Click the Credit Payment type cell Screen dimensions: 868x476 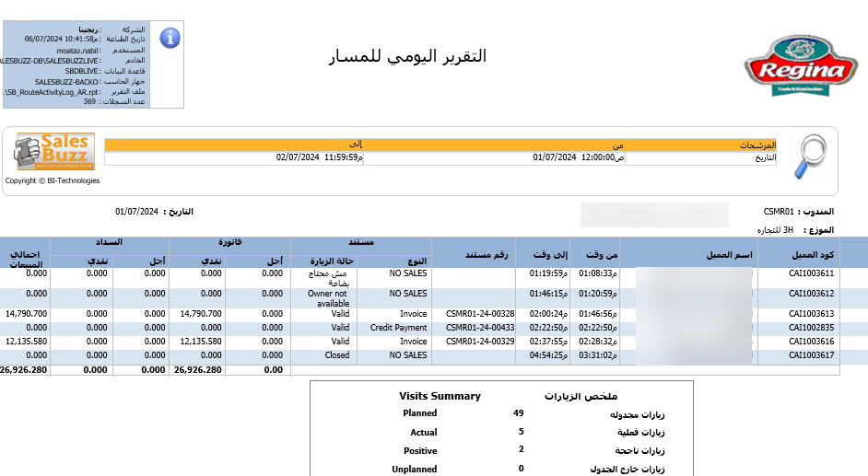[x=398, y=328]
